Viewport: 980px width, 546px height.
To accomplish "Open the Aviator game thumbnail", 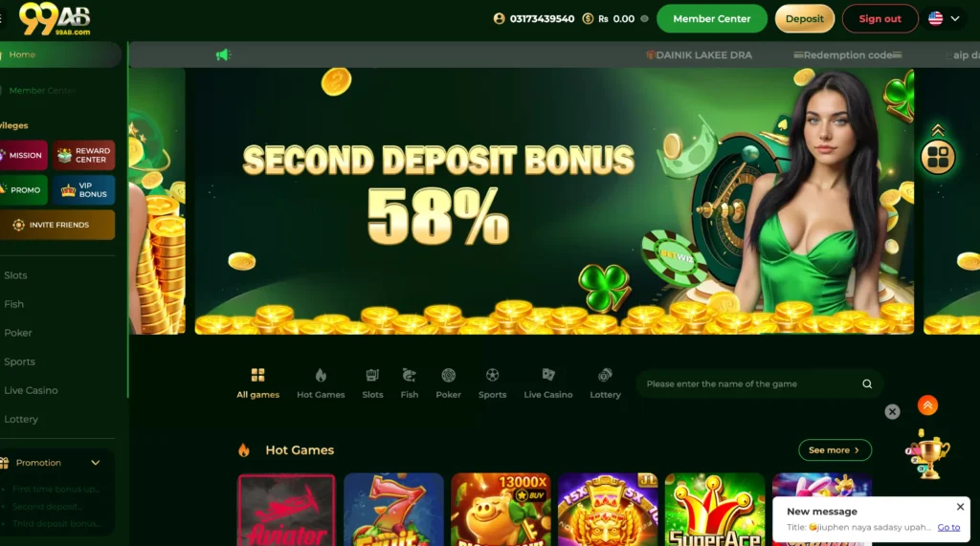I will pos(286,510).
